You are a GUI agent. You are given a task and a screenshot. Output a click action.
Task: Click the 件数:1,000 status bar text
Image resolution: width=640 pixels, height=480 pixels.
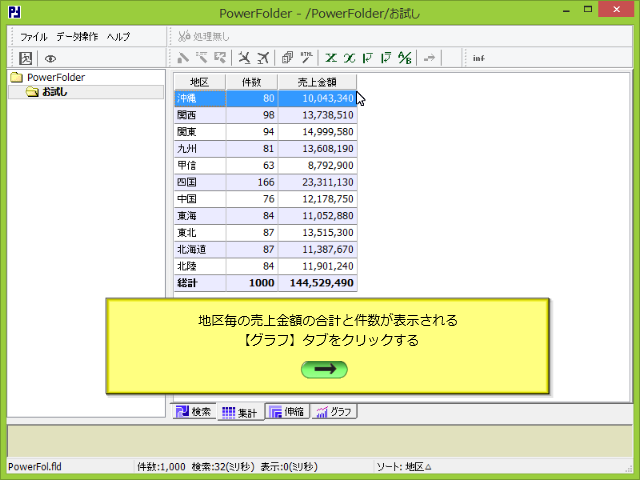[161, 467]
